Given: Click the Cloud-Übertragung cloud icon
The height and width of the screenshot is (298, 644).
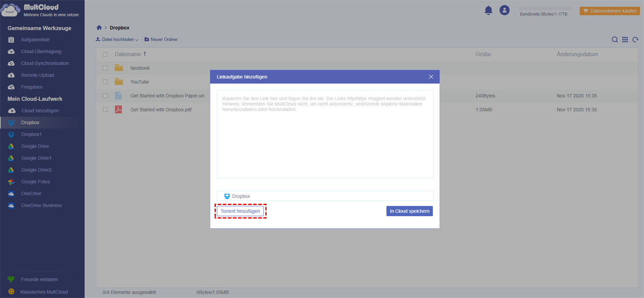Looking at the screenshot, I should pyautogui.click(x=11, y=52).
